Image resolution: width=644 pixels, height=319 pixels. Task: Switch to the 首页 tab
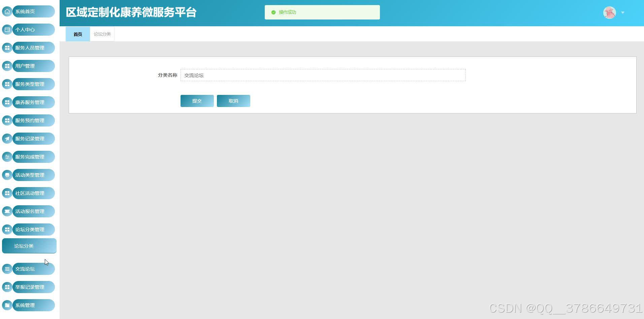coord(78,34)
